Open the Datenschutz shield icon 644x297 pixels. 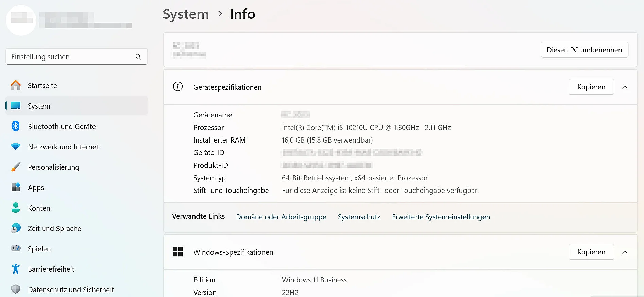[16, 289]
